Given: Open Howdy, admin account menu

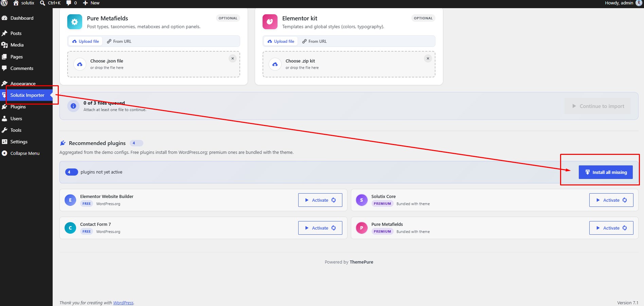Looking at the screenshot, I should (x=623, y=3).
